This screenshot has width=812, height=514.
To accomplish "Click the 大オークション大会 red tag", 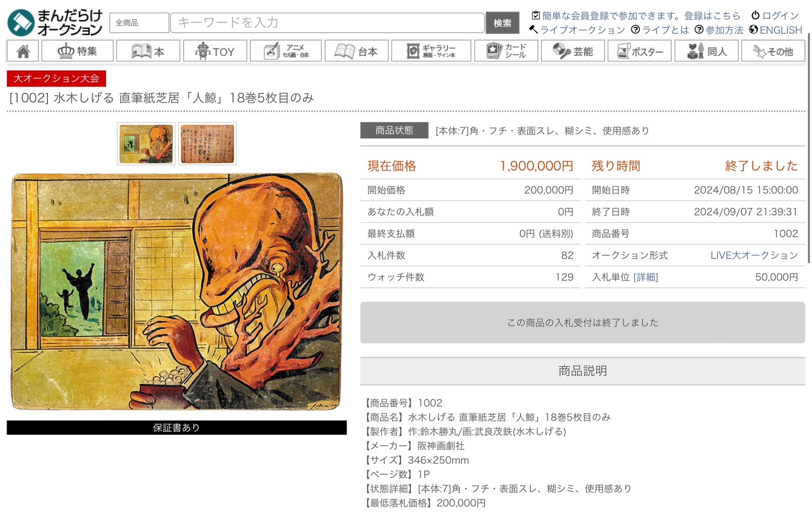I will [x=56, y=78].
